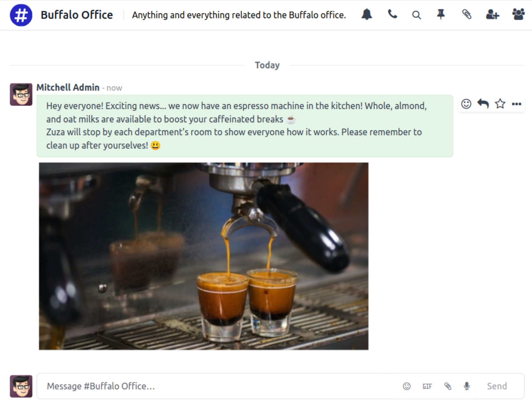532x419 pixels.
Task: Click Mitchell Admin's author name
Action: click(x=68, y=87)
